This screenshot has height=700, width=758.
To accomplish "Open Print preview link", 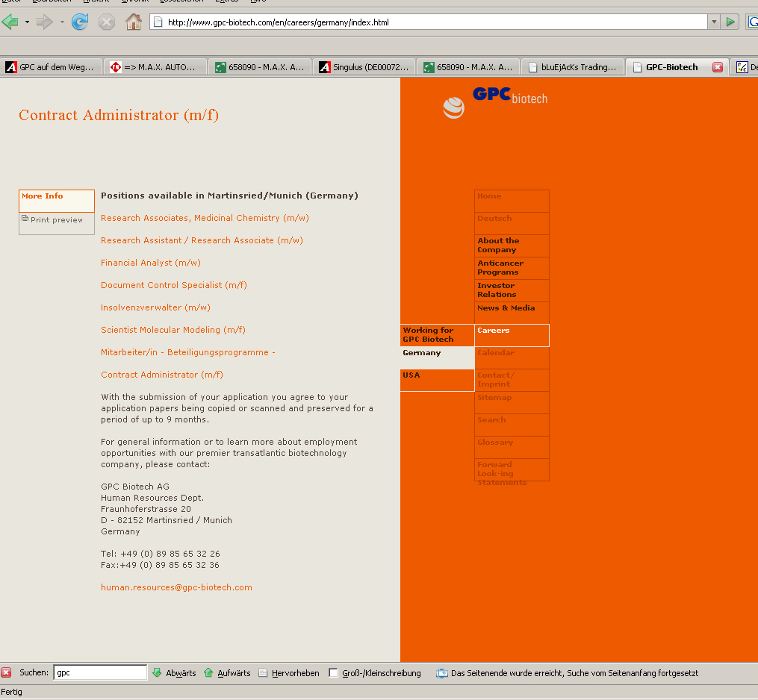I will point(57,220).
